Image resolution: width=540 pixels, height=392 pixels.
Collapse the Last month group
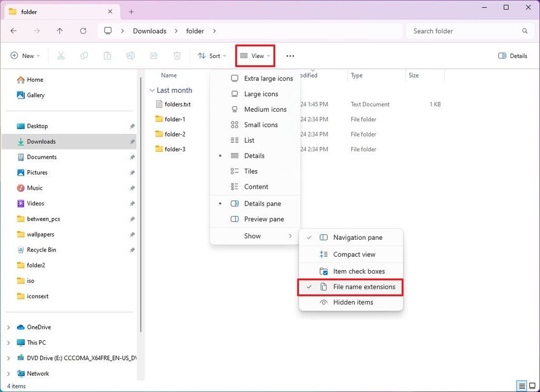point(152,90)
